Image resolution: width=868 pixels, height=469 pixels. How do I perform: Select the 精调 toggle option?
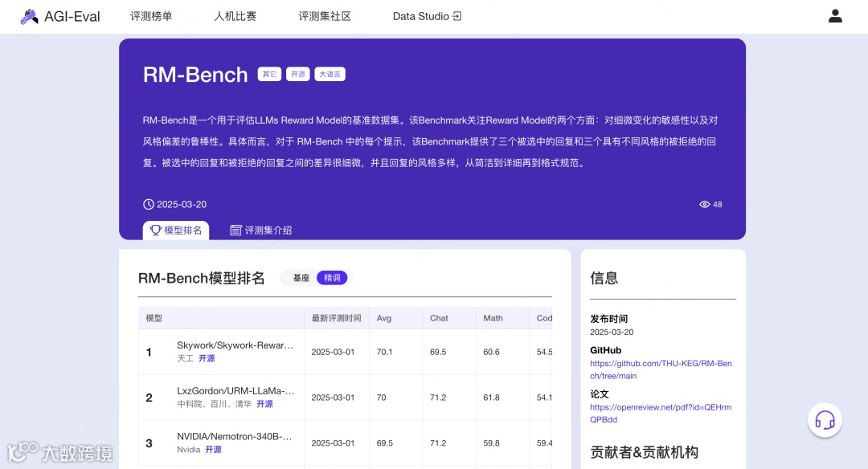coord(332,278)
